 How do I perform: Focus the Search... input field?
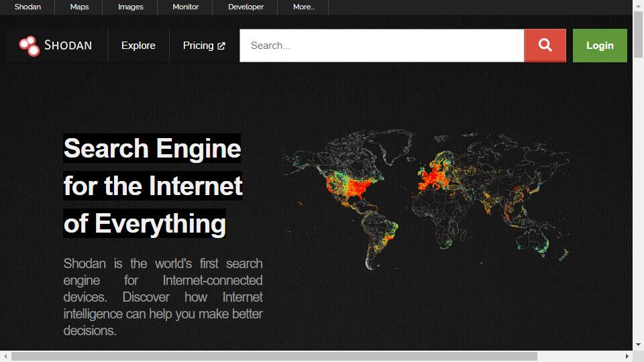(x=382, y=46)
